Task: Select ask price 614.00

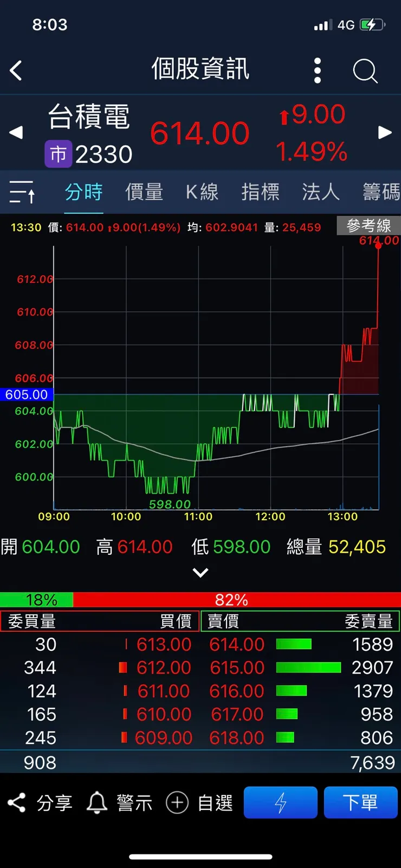Action: (237, 644)
